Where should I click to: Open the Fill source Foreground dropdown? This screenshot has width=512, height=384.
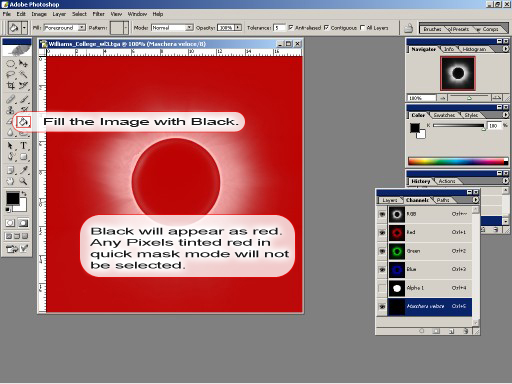click(82, 28)
